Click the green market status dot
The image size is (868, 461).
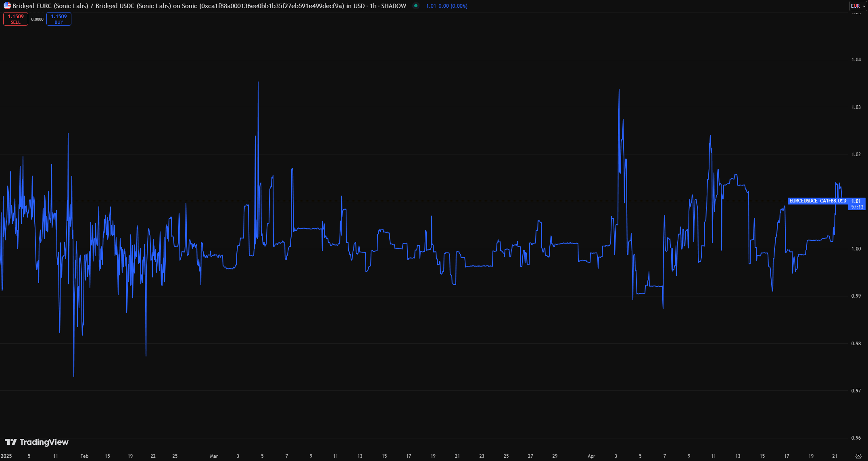(x=416, y=6)
